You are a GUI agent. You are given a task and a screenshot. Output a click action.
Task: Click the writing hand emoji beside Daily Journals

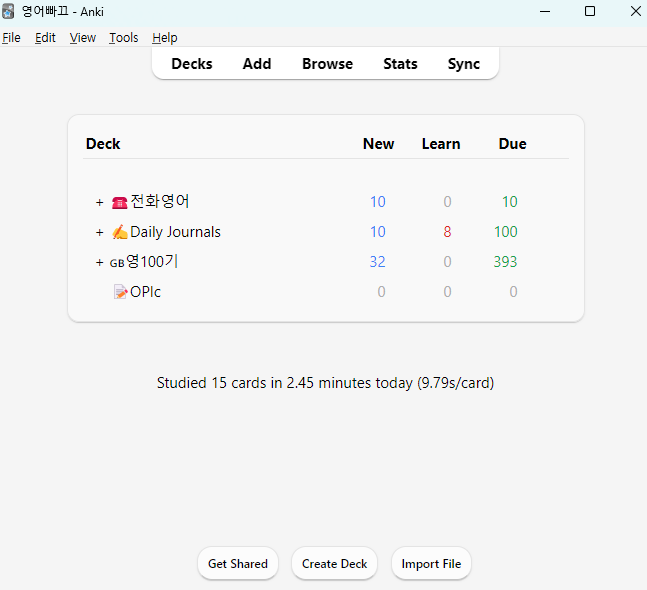pos(120,232)
